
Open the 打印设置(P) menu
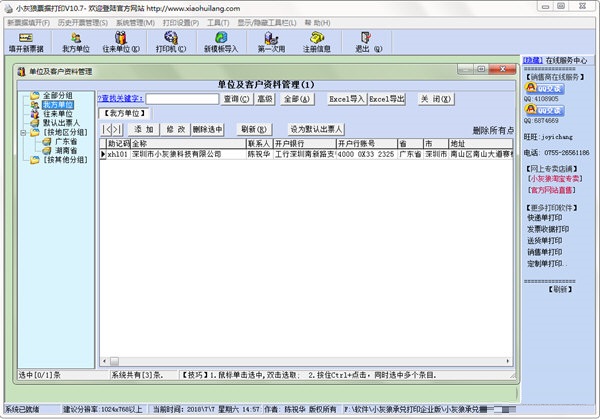pos(181,23)
